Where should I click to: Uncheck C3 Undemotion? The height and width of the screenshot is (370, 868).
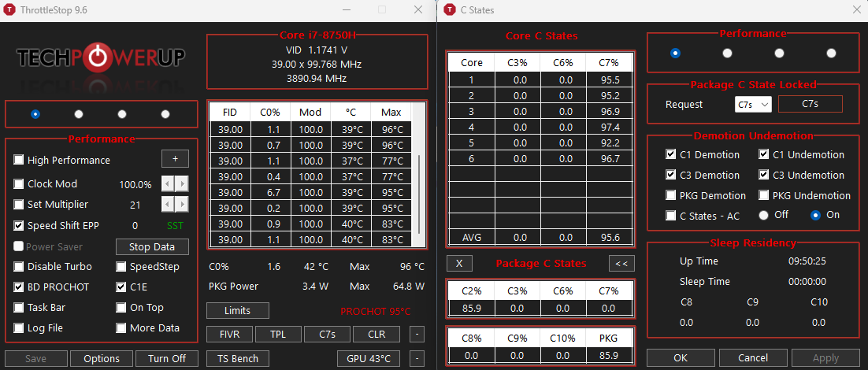(764, 175)
